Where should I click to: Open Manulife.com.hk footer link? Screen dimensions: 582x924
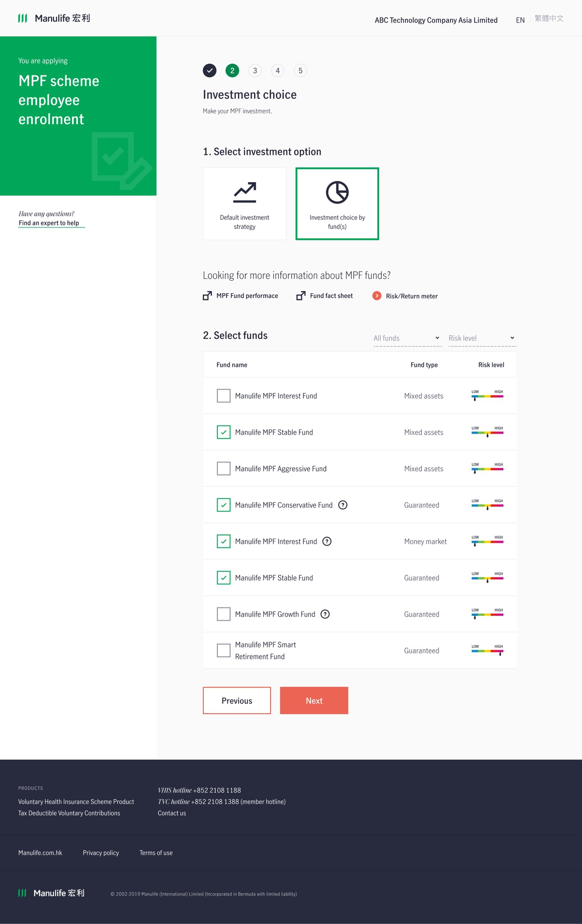coord(40,853)
